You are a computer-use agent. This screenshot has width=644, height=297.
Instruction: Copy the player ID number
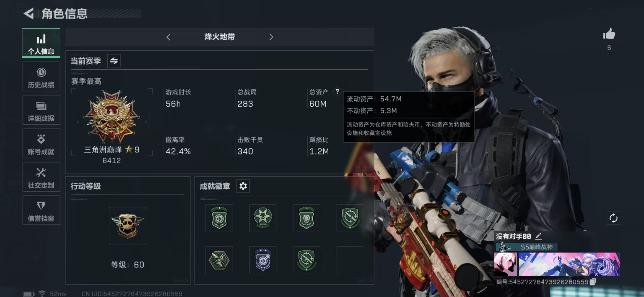click(x=593, y=282)
